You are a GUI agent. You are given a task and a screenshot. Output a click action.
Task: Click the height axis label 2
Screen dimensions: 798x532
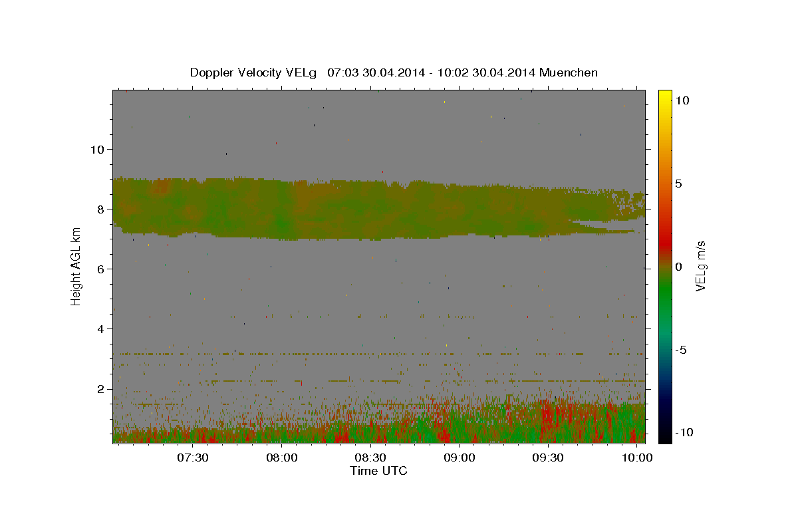click(100, 388)
